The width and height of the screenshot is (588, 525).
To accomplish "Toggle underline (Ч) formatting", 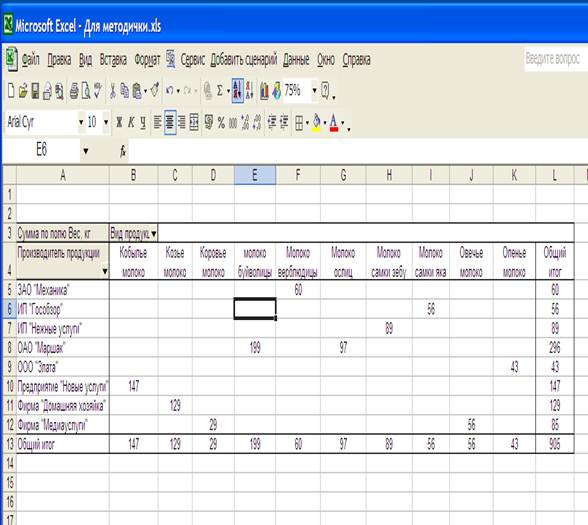I will pyautogui.click(x=143, y=122).
